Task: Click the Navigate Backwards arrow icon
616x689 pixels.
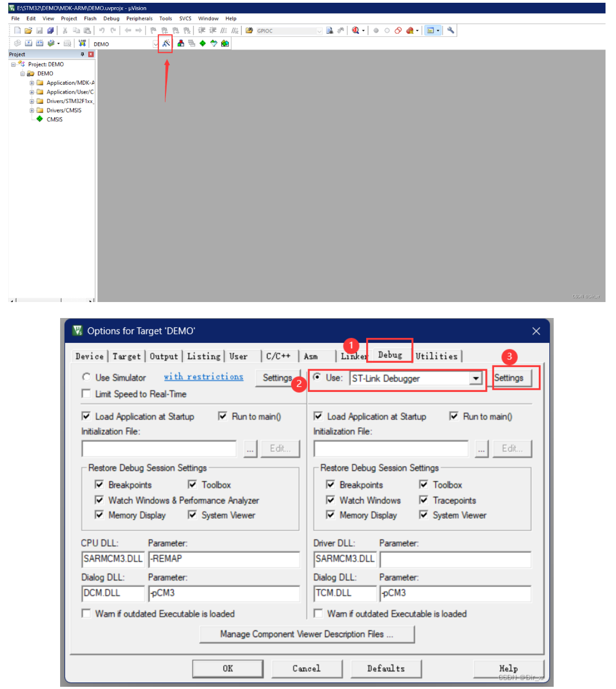Action: pos(127,30)
